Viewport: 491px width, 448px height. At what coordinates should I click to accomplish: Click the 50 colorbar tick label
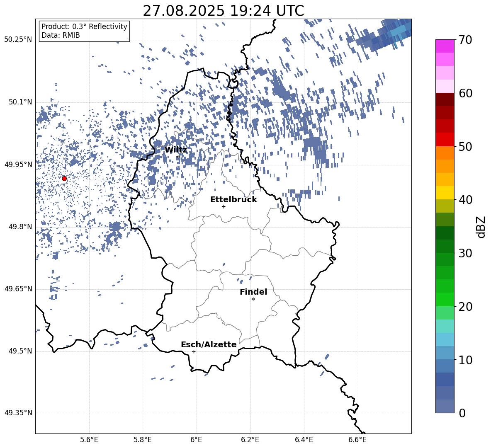click(465, 146)
